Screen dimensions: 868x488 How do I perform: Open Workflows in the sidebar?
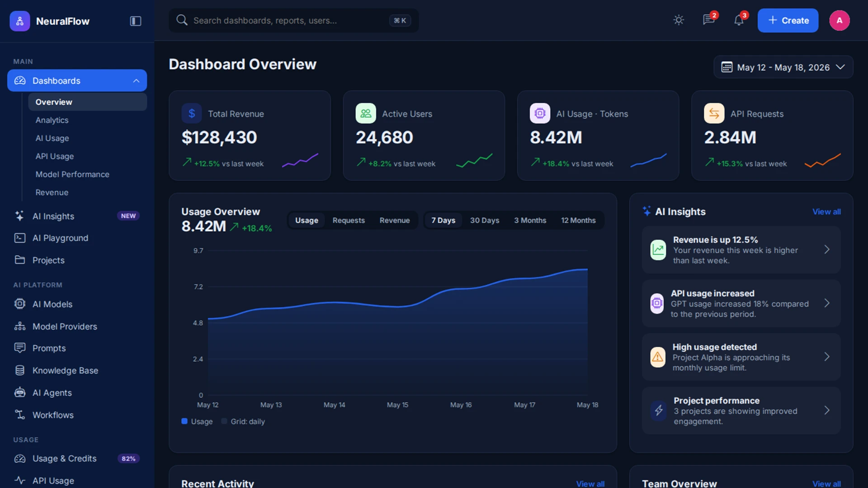tap(77, 415)
